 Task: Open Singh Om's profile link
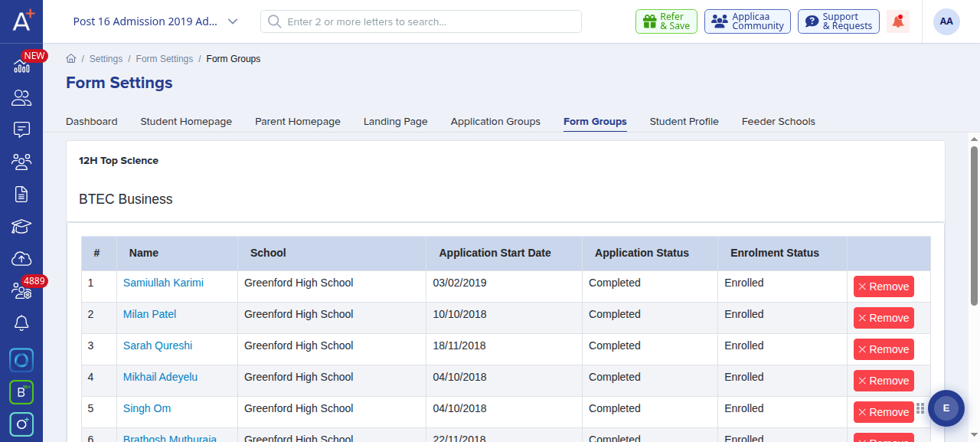(x=147, y=408)
